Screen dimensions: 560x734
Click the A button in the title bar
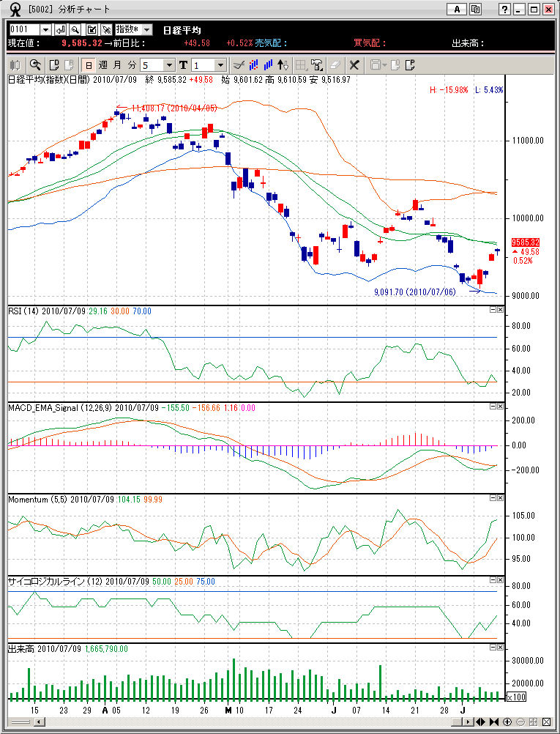tap(457, 10)
